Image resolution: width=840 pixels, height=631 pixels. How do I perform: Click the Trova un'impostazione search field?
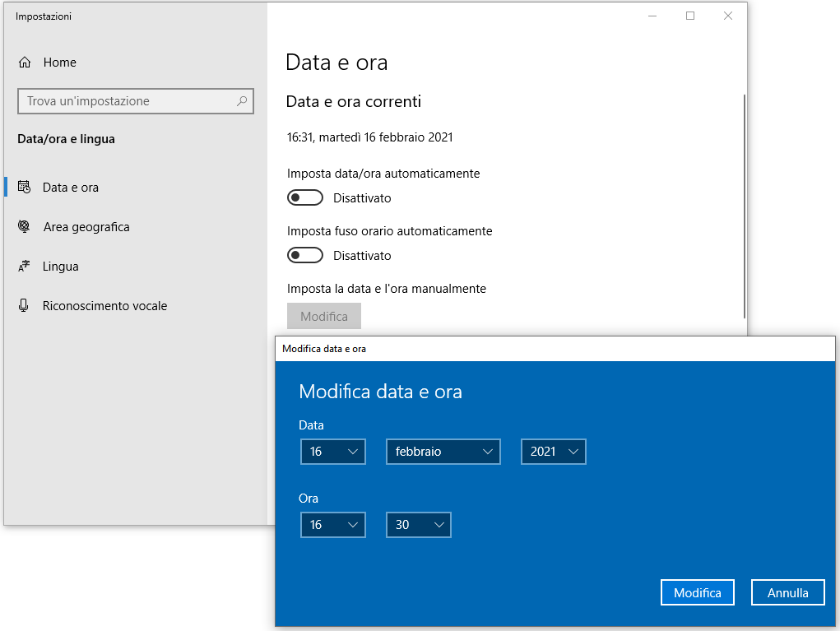click(128, 101)
